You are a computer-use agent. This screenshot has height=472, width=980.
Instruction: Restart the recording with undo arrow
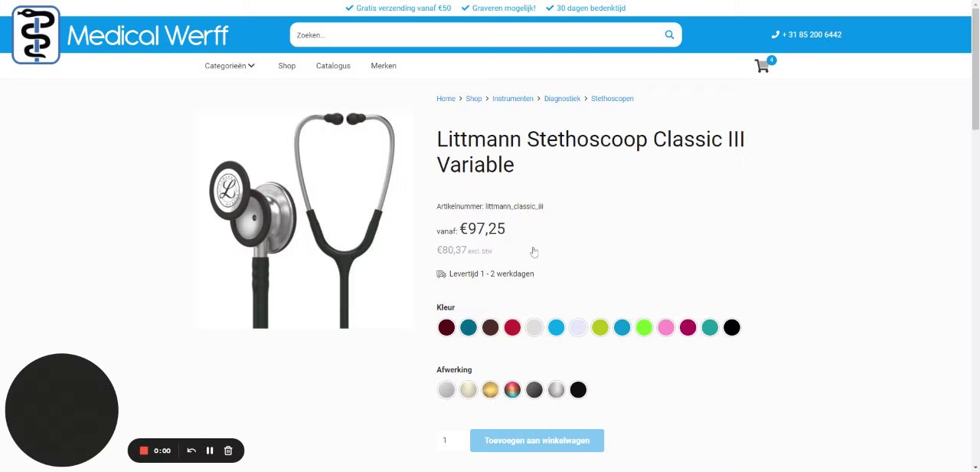(191, 451)
